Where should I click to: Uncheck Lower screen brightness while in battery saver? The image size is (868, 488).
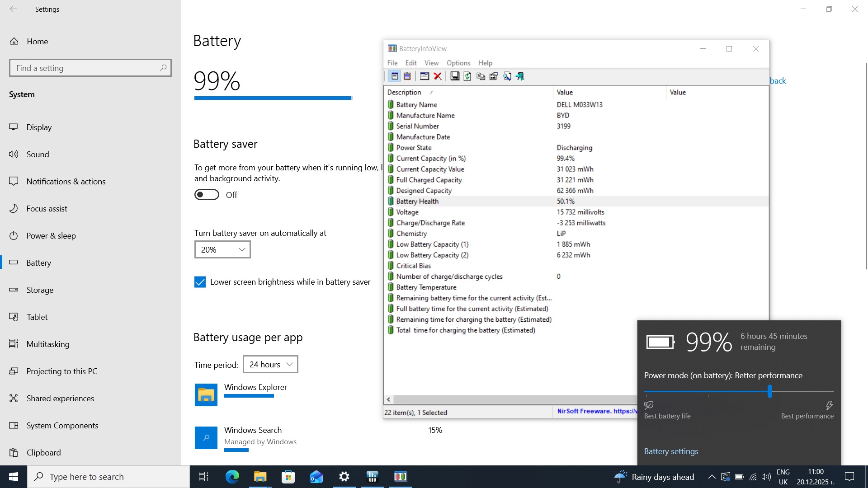click(200, 282)
